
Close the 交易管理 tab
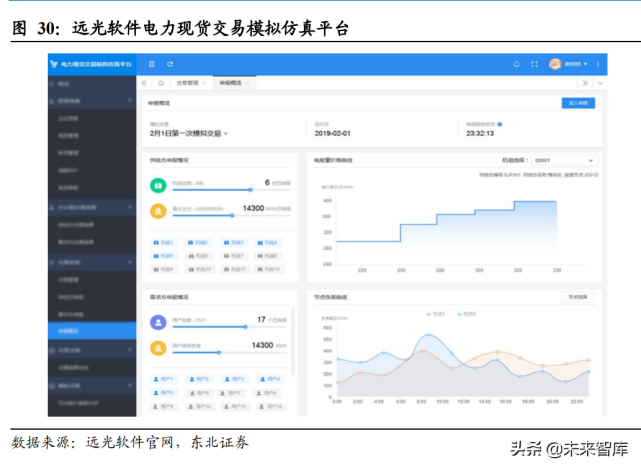(204, 83)
